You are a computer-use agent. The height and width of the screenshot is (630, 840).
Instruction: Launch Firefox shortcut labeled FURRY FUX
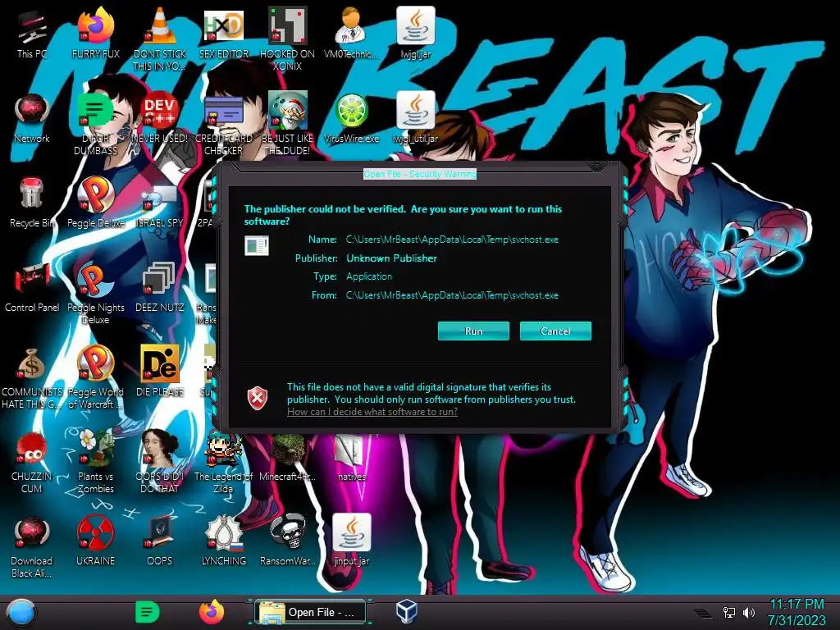click(95, 34)
